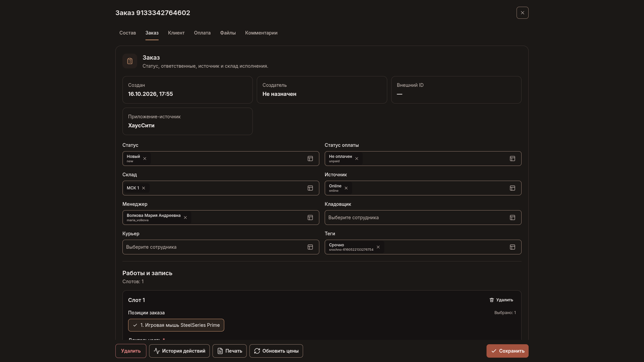Open the Источник field picker icon

point(513,188)
